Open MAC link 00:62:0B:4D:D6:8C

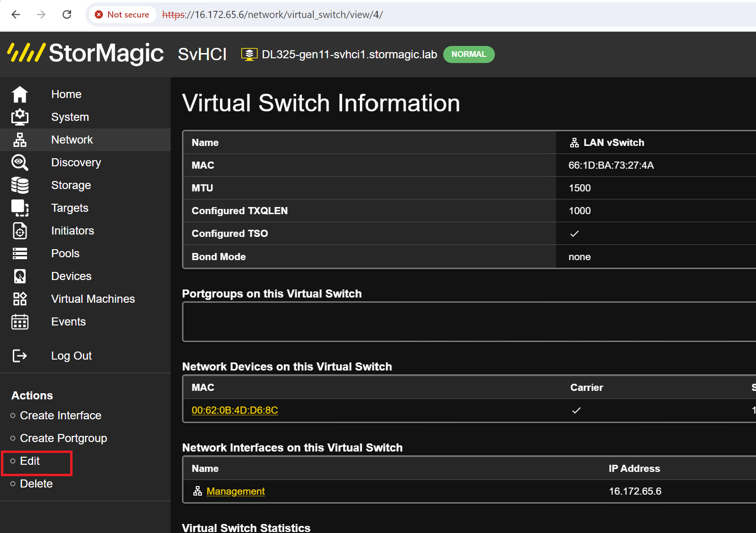point(235,410)
